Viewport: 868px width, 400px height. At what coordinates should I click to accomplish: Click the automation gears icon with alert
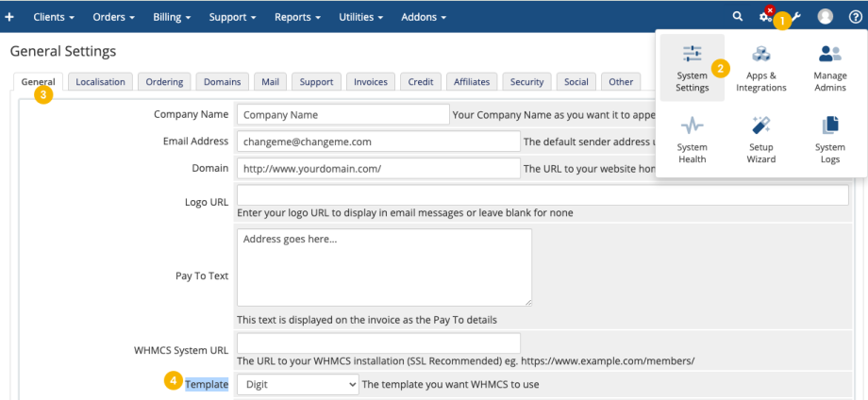coord(765,15)
